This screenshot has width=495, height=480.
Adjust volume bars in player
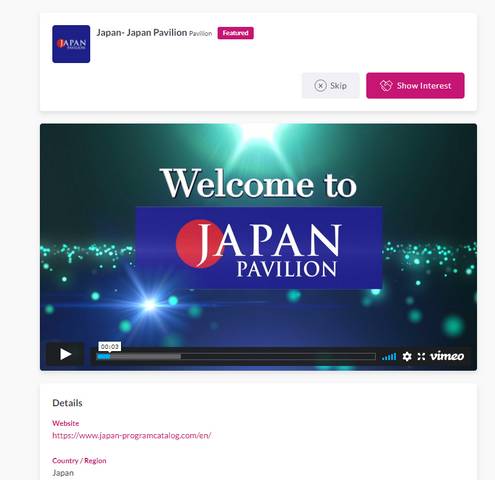(x=389, y=357)
